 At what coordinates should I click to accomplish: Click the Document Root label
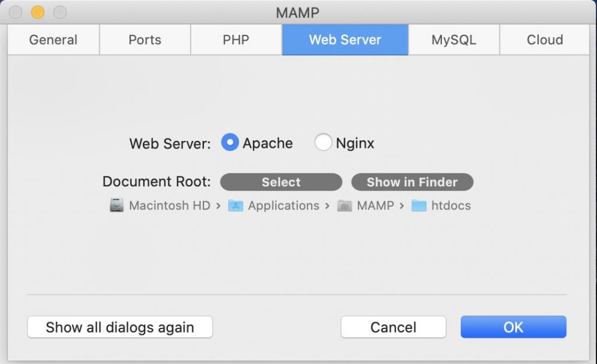click(156, 182)
